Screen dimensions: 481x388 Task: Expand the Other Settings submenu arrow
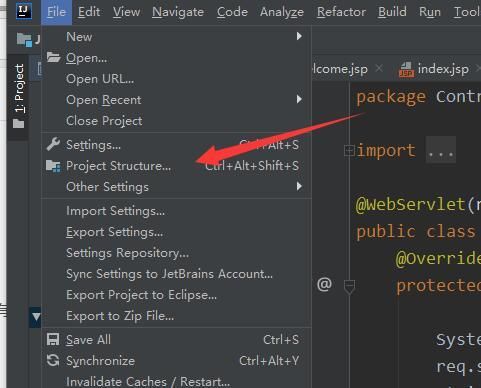click(299, 186)
